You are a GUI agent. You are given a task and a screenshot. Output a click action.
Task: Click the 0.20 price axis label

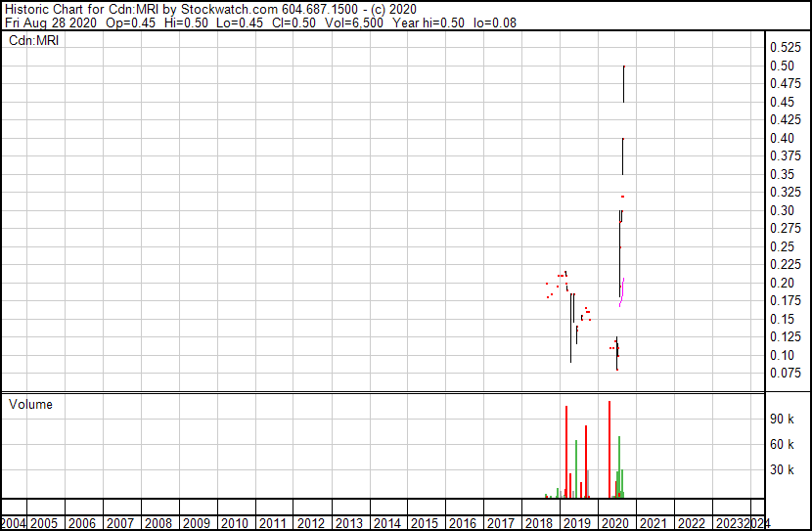click(x=782, y=283)
